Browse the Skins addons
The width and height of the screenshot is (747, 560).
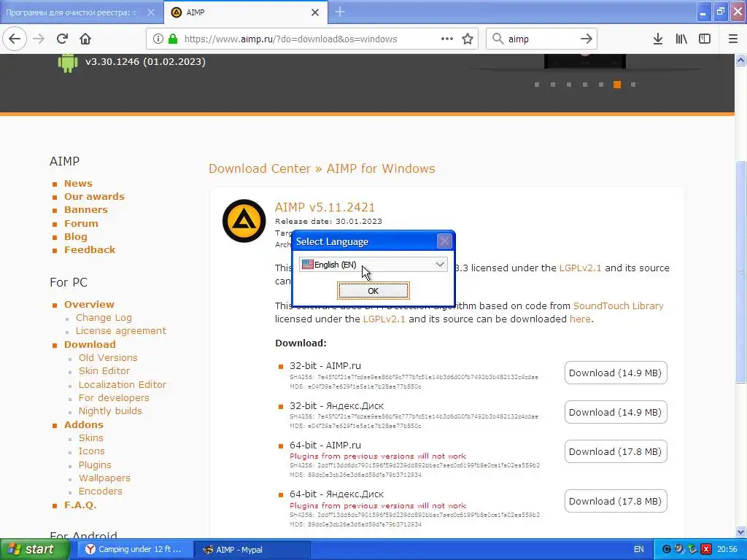pos(91,437)
